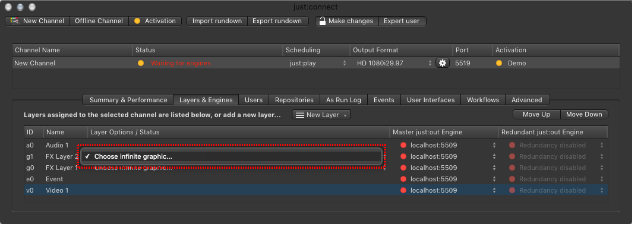This screenshot has height=236, width=644.
Task: Click the ID column header
Action: coord(34,132)
